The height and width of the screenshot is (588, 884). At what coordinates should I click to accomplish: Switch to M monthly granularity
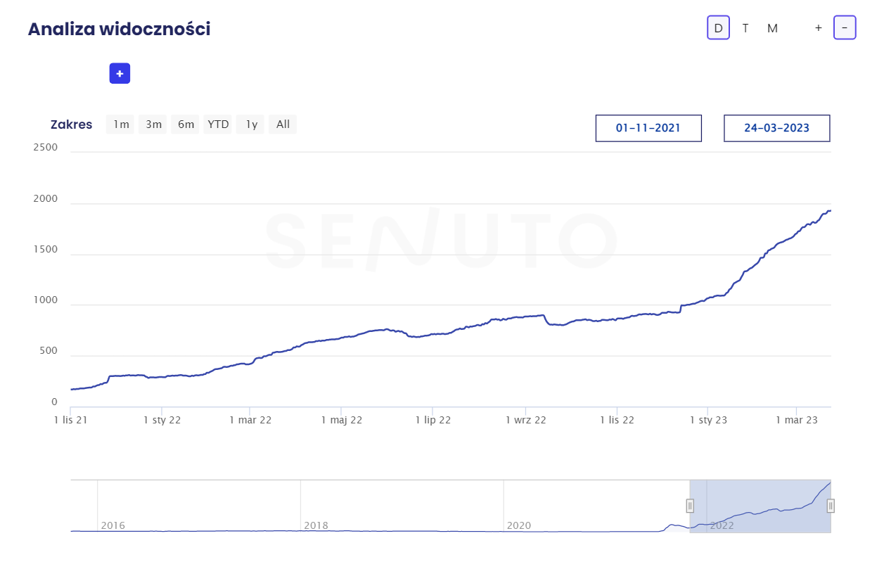click(772, 28)
